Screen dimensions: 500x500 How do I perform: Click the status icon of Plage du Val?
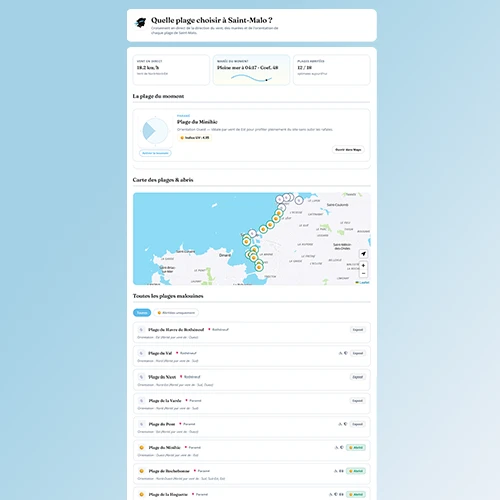(x=141, y=353)
